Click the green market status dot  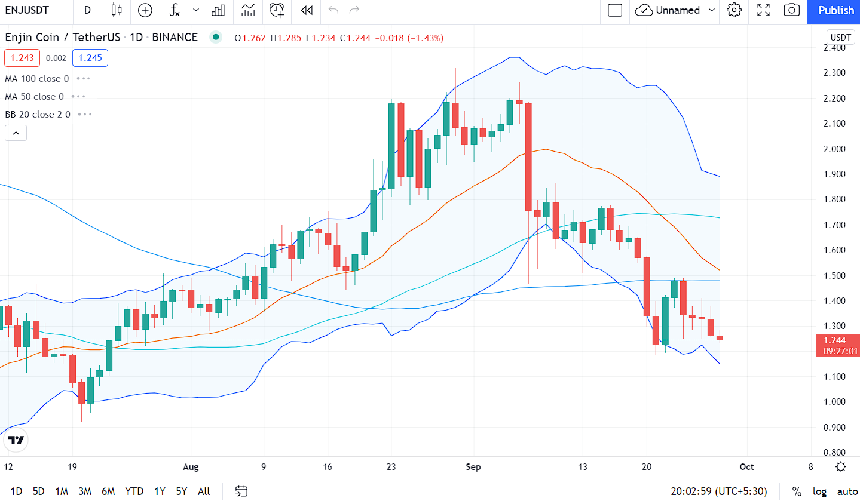pos(216,37)
